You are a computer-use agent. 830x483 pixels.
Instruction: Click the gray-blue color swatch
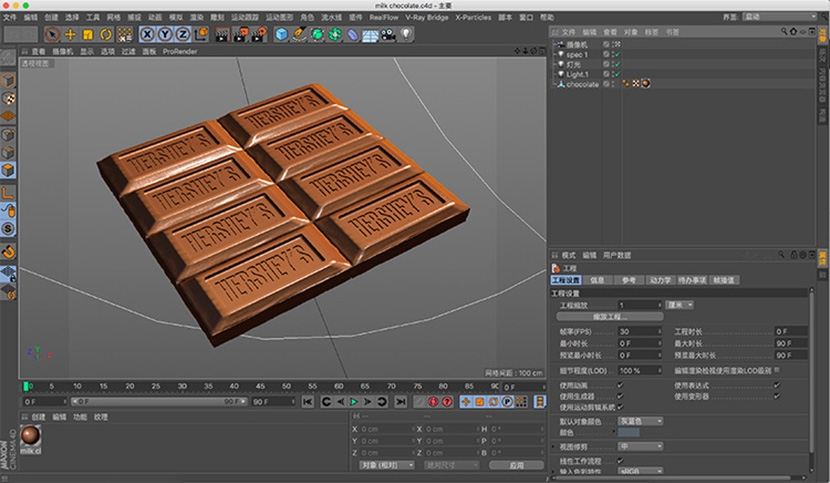tap(629, 433)
